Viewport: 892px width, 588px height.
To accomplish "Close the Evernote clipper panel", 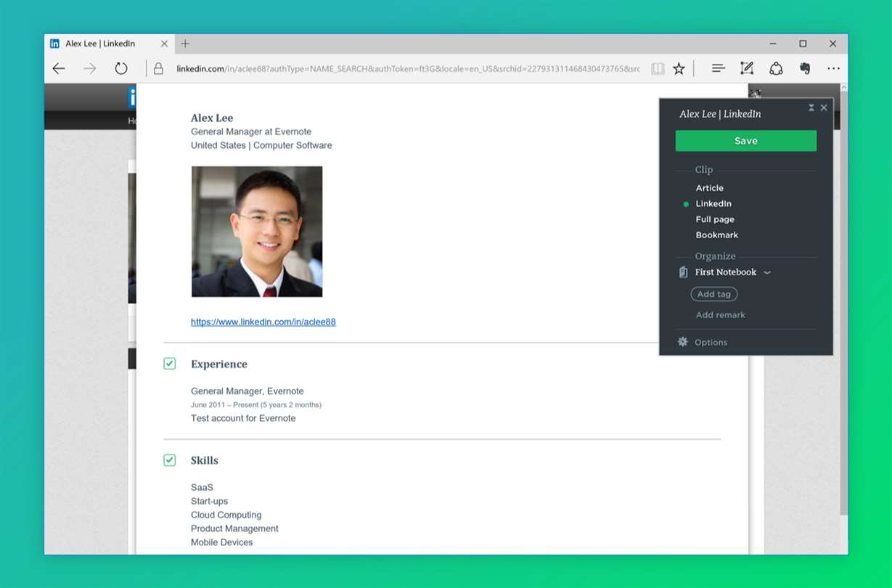I will pos(824,107).
